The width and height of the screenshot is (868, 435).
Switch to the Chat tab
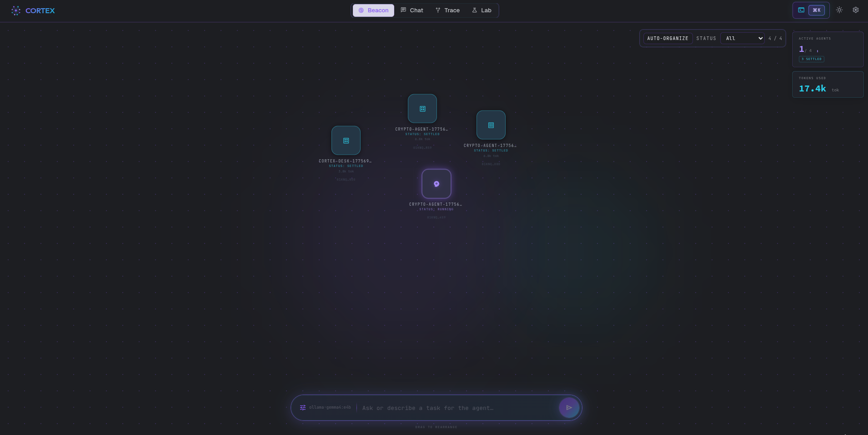pos(411,10)
